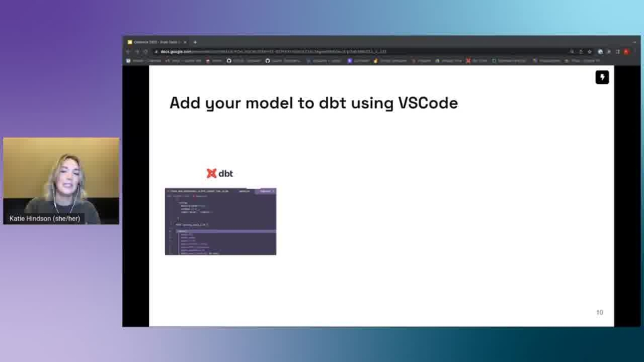Expand the tab search chevron in the title bar
The image size is (644, 362).
[x=634, y=42]
